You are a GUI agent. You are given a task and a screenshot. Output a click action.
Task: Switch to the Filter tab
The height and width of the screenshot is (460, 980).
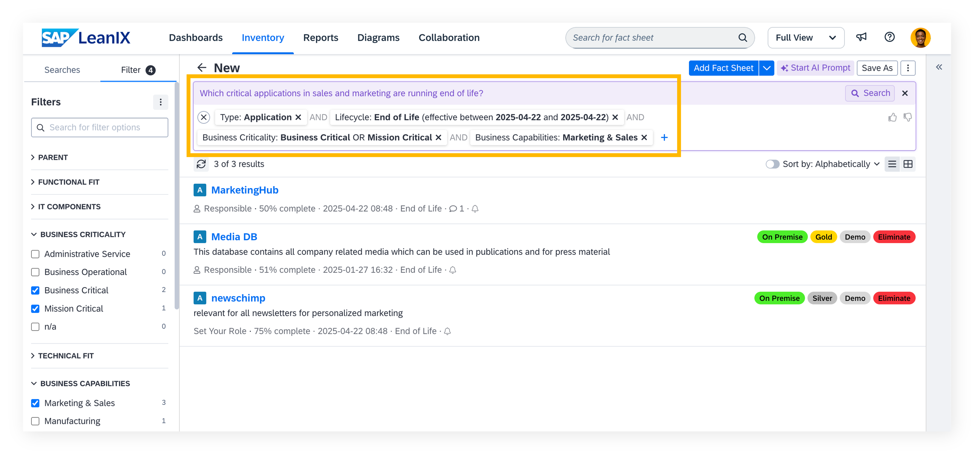[x=138, y=70]
